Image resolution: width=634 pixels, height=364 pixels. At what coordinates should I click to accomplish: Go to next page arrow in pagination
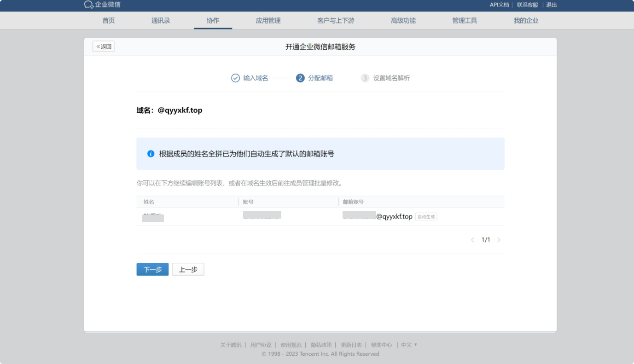[499, 240]
